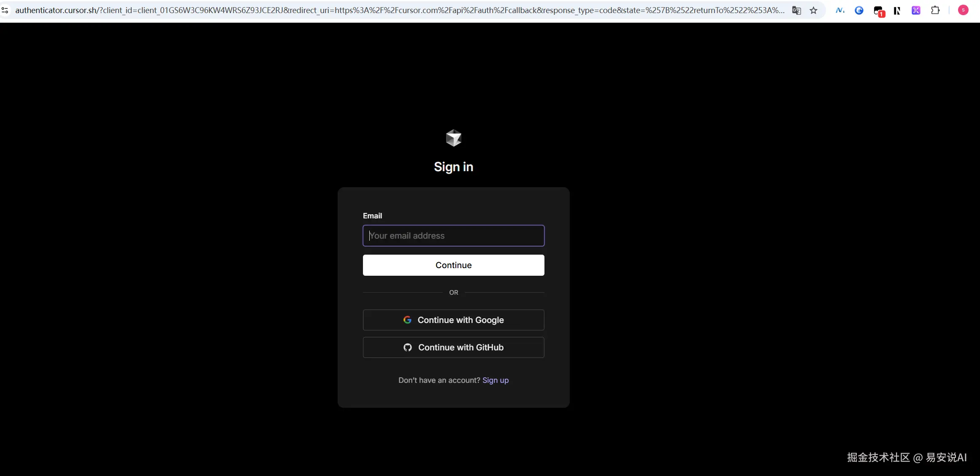Click the blue circular bird extension icon
The image size is (980, 476).
pos(859,11)
